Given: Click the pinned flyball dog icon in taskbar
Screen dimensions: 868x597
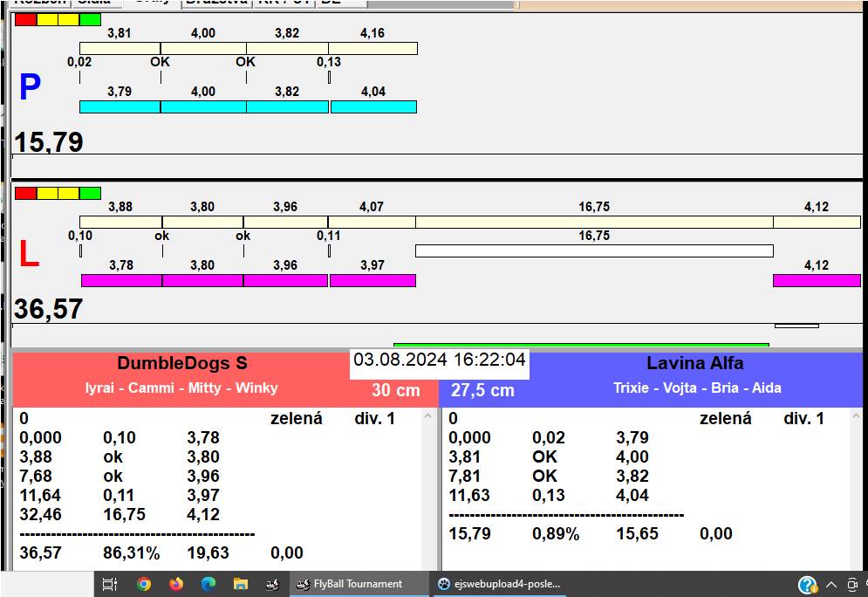Looking at the screenshot, I should pyautogui.click(x=271, y=584).
